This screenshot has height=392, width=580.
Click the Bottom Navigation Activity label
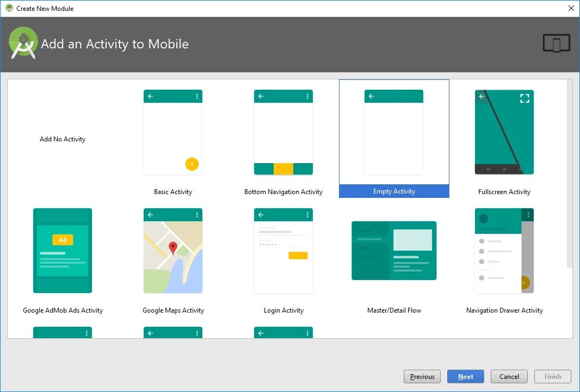[283, 192]
